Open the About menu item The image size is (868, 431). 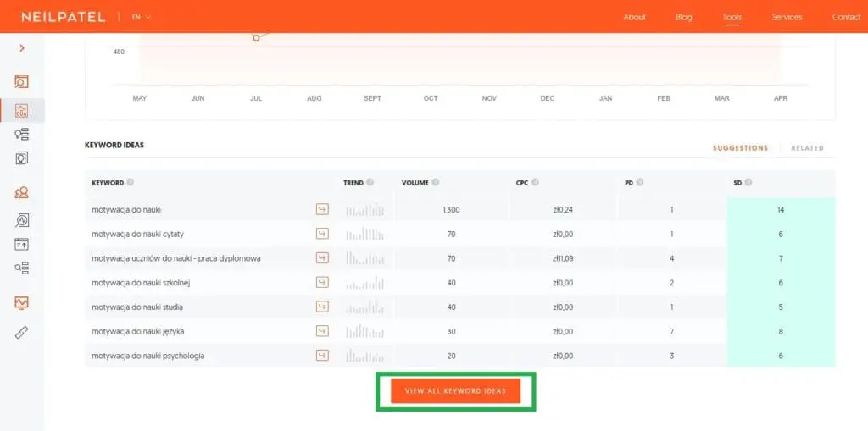click(634, 17)
